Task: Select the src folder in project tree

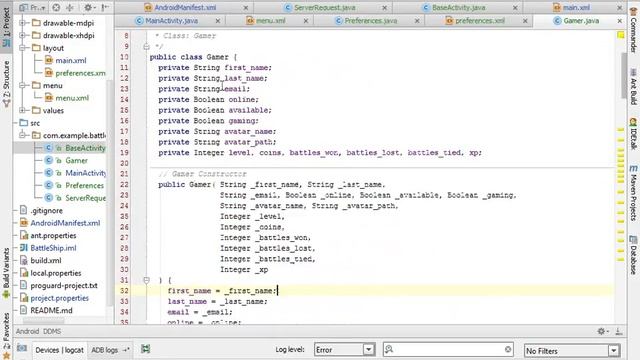Action: [30, 123]
